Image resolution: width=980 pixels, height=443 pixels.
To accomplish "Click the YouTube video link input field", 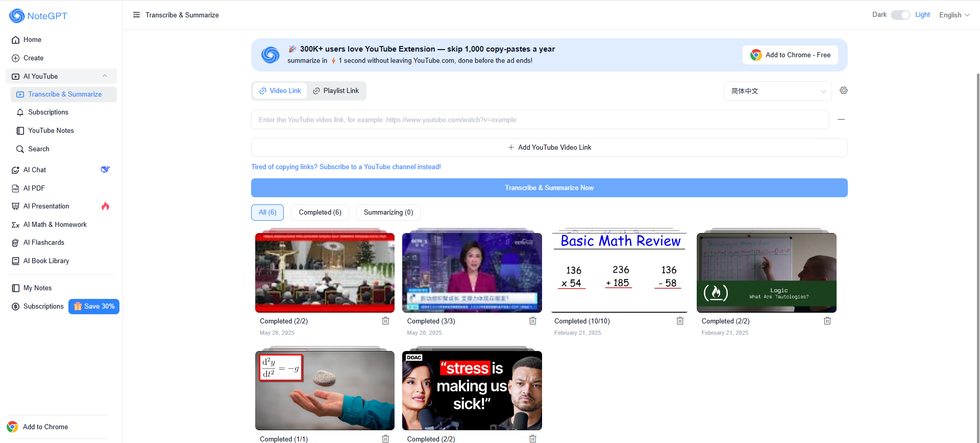I will click(x=540, y=120).
